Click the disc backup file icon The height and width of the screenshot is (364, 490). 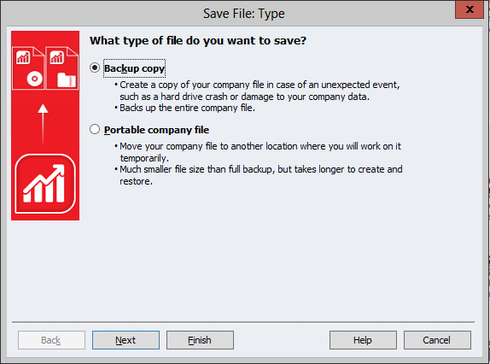pyautogui.click(x=28, y=68)
